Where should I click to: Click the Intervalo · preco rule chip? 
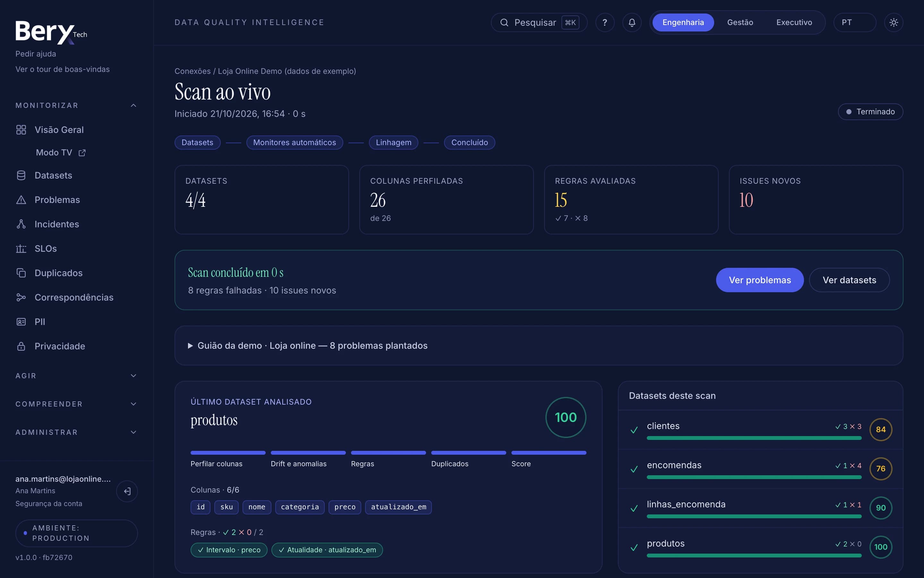[229, 550]
